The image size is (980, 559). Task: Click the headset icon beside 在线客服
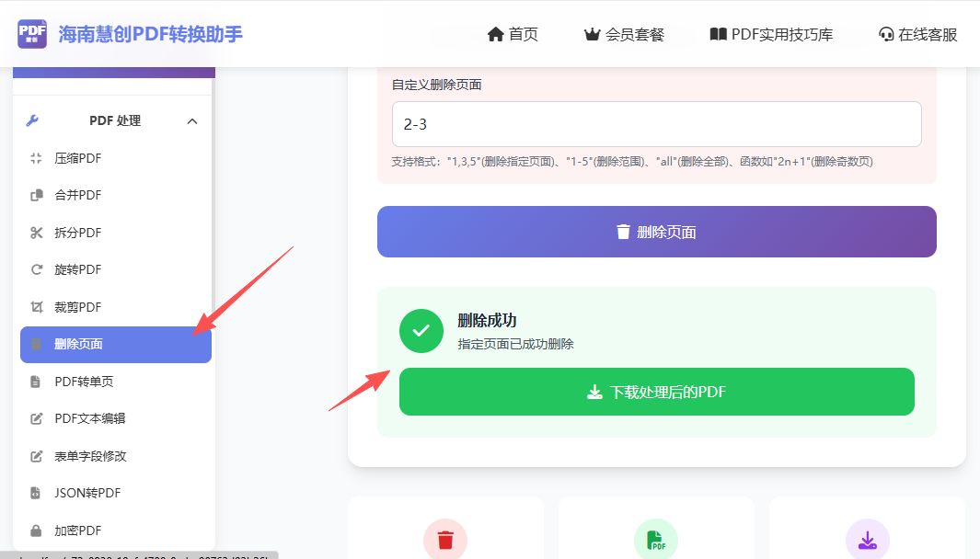pyautogui.click(x=885, y=34)
